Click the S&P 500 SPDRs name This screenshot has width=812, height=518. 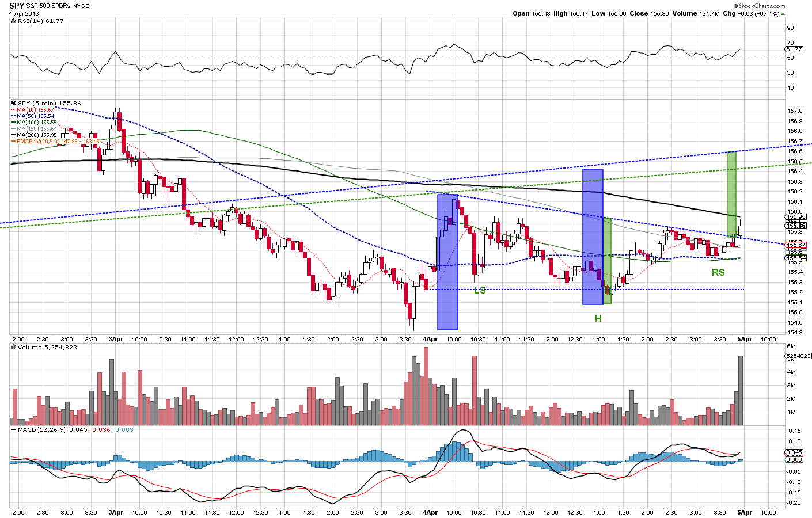48,6
